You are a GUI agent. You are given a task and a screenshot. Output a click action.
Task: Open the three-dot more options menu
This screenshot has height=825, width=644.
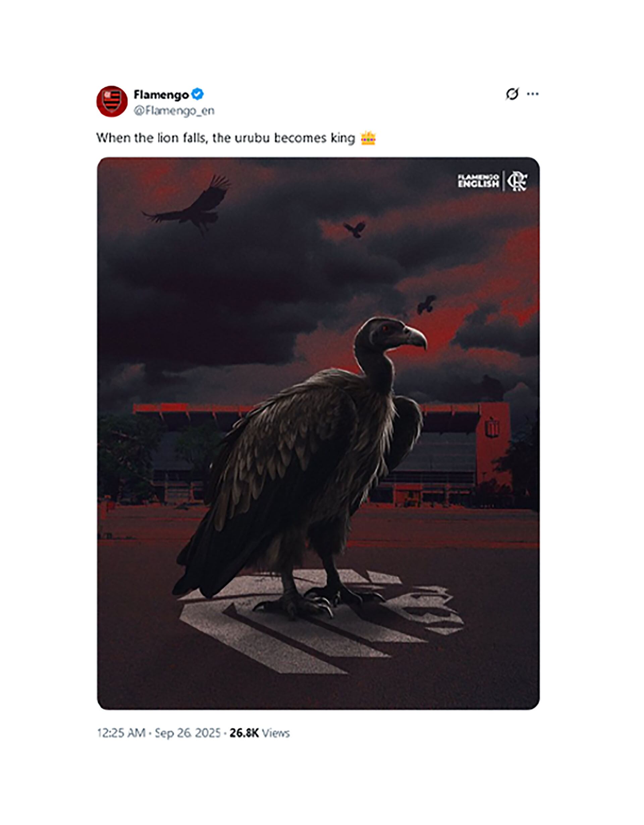(533, 94)
